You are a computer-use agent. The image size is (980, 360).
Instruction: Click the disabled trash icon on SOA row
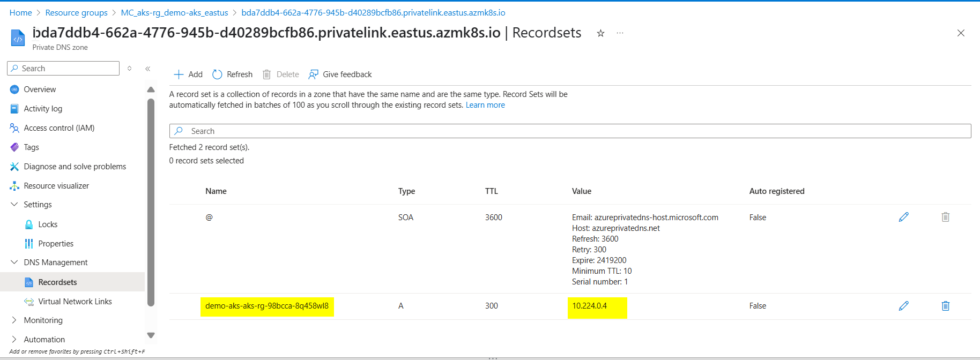946,217
